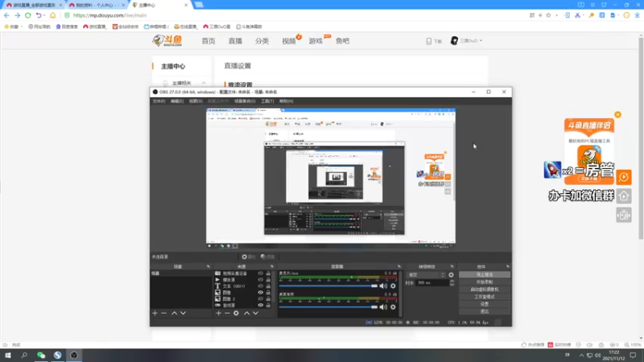Open scene transition settings gear

tap(451, 275)
